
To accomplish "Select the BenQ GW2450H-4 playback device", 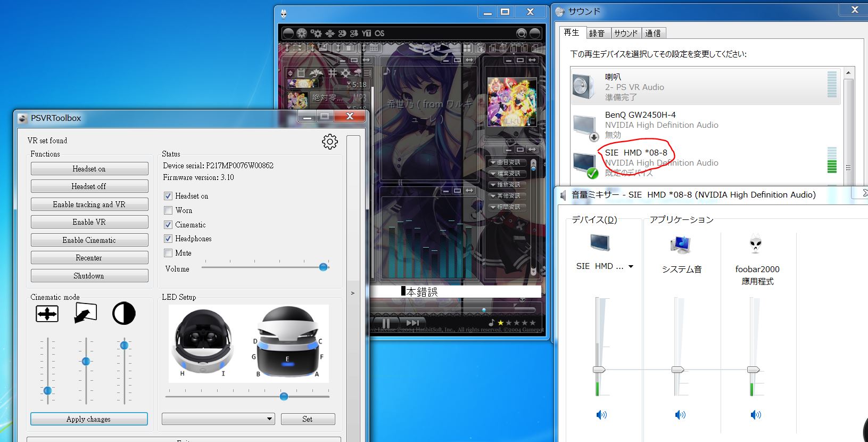I will (x=705, y=125).
